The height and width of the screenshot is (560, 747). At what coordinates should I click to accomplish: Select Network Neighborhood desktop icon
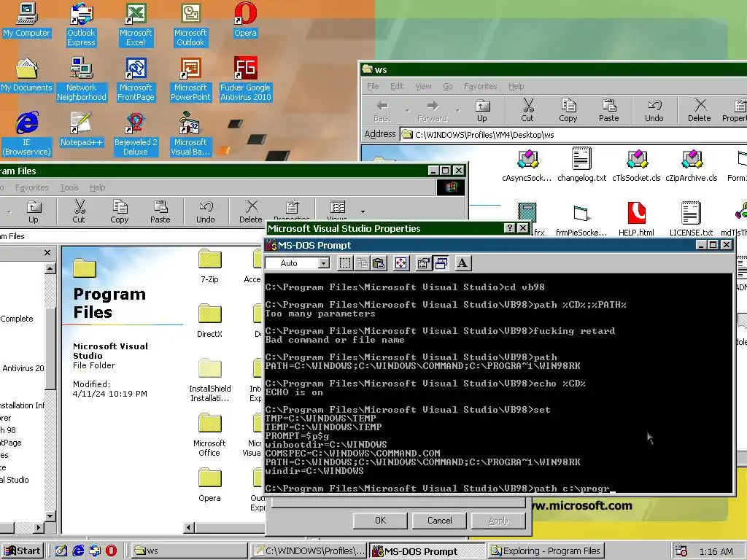coord(82,79)
